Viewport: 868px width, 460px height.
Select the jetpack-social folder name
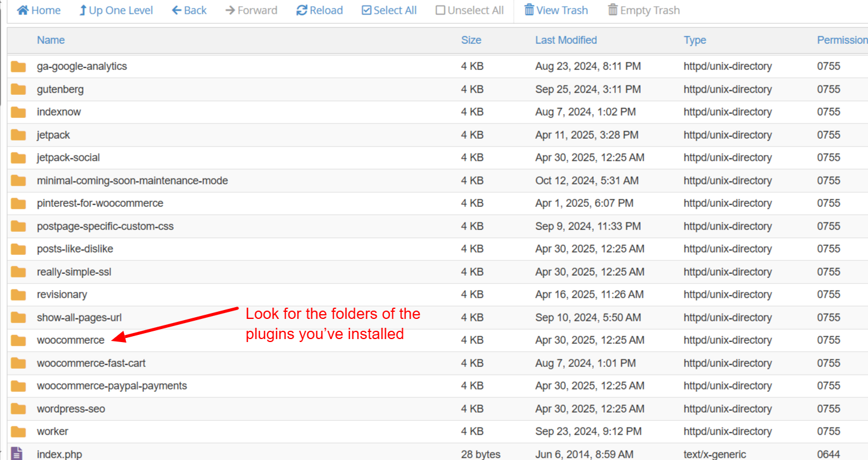tap(68, 158)
